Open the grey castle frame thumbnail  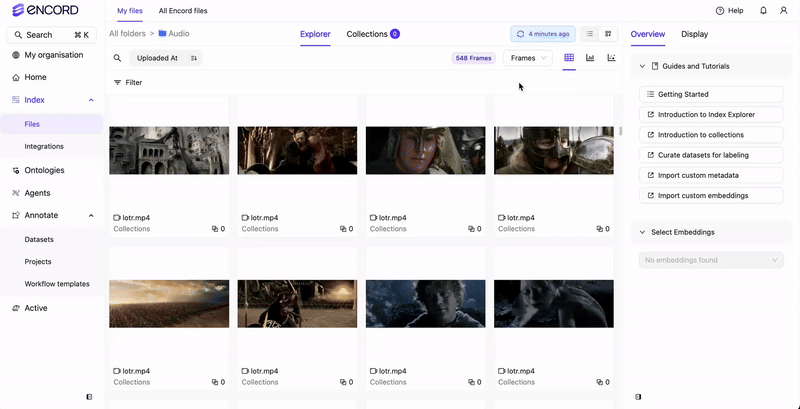coord(169,150)
